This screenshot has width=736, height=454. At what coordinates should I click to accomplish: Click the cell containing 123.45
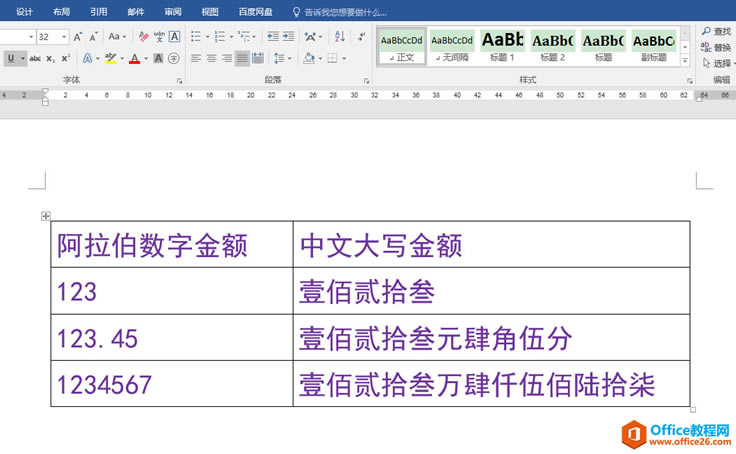[172, 338]
